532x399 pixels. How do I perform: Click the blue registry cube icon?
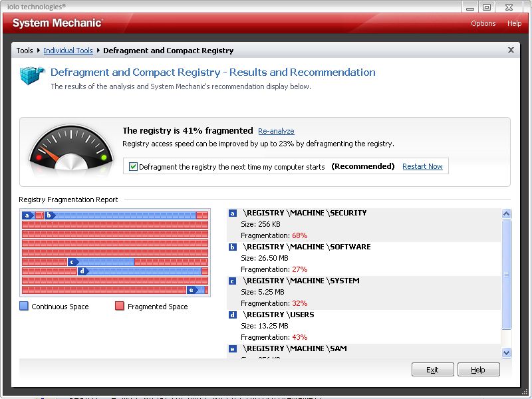pyautogui.click(x=32, y=75)
